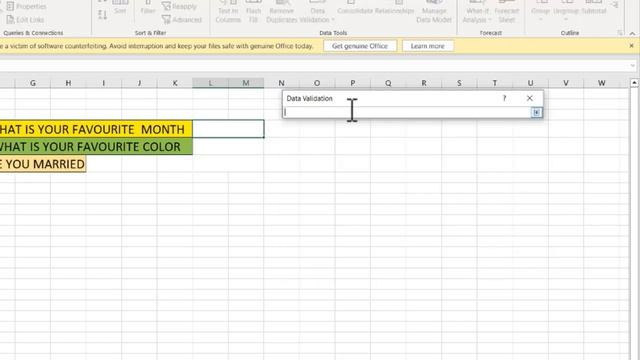
Task: Select column M header
Action: 246,83
